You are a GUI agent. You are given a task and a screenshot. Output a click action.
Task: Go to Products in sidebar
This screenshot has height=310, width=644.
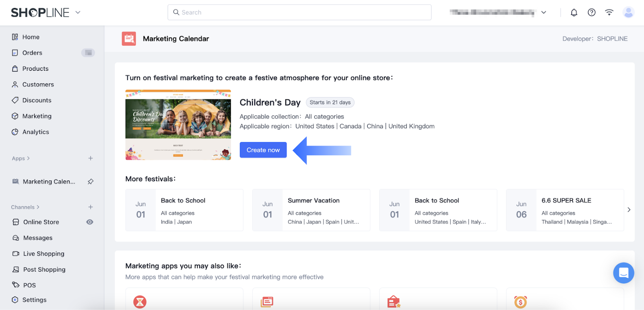35,69
